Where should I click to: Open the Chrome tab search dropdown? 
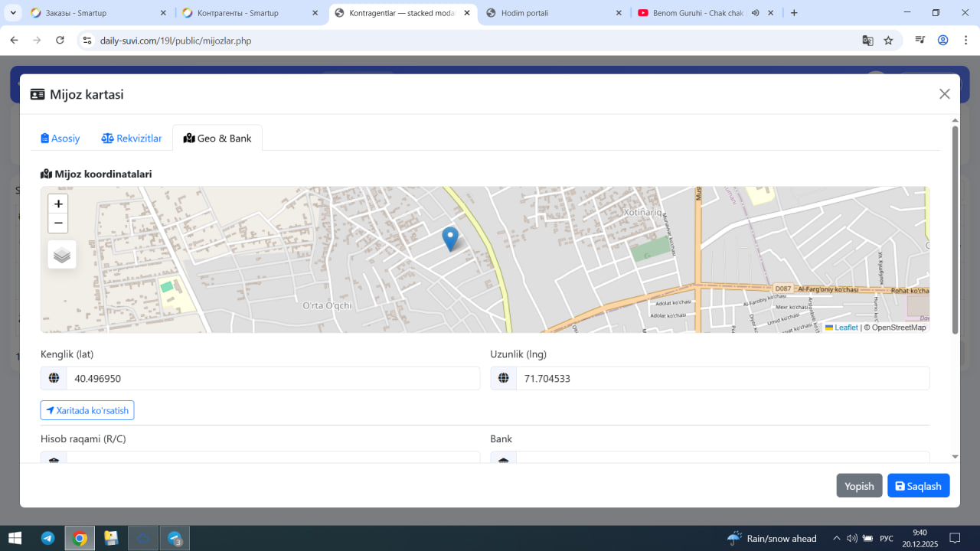[14, 13]
